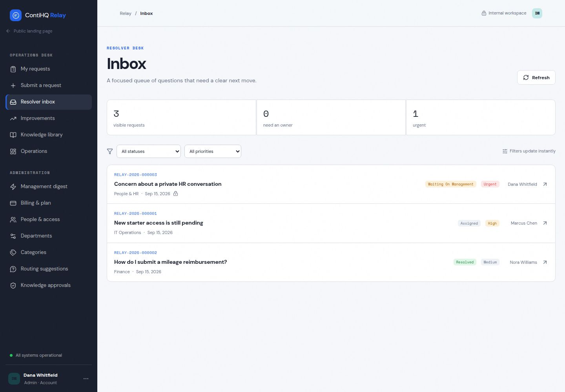Open the Departments page

pyautogui.click(x=49, y=236)
